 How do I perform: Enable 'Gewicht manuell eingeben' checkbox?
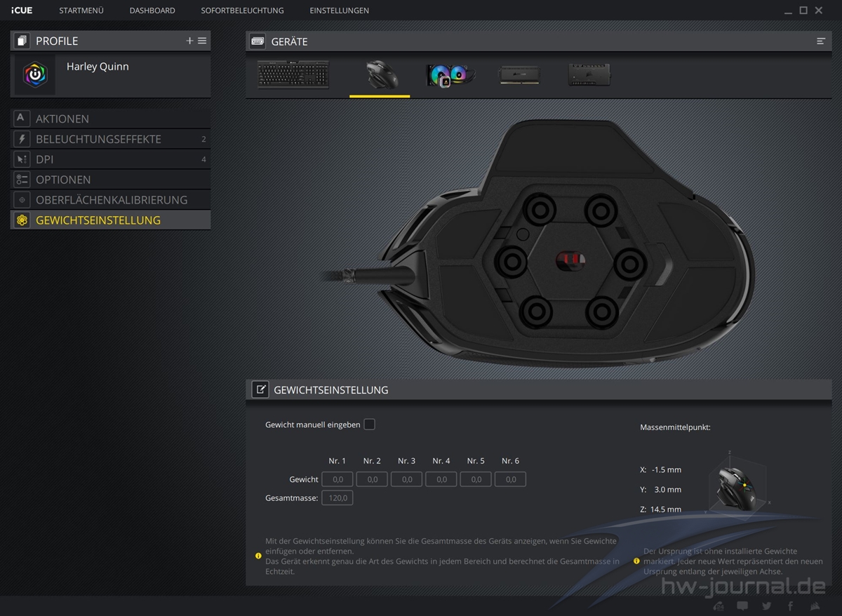click(369, 424)
